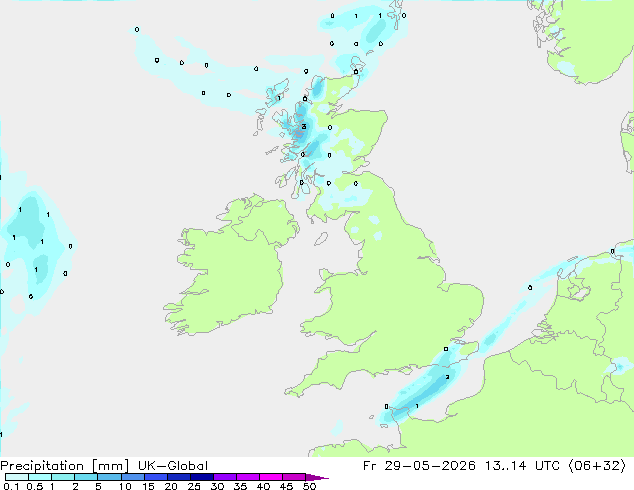Click the "(06+32)" forecast run label
634x490 pixels.
(x=597, y=466)
